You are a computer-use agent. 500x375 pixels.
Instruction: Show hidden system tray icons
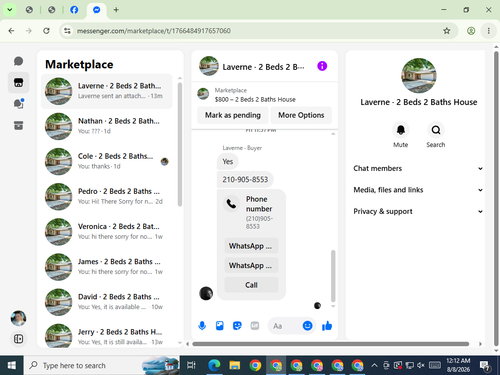[374, 365]
